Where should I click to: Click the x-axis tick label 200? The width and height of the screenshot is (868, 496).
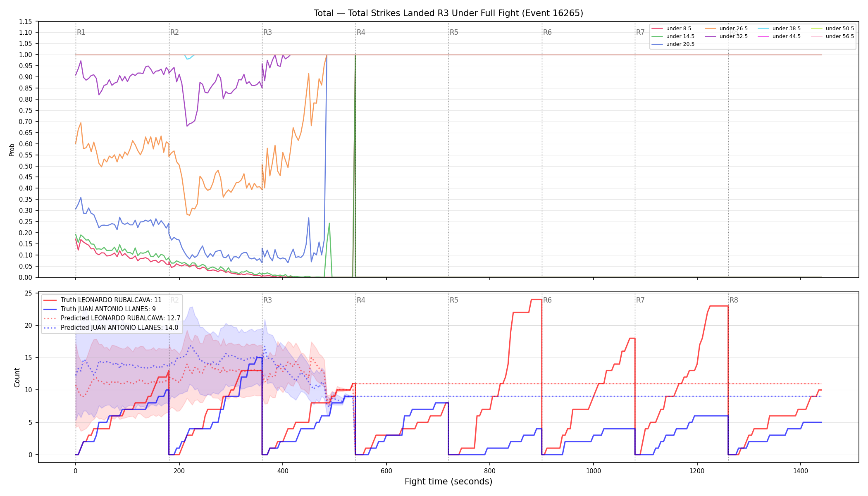click(179, 470)
